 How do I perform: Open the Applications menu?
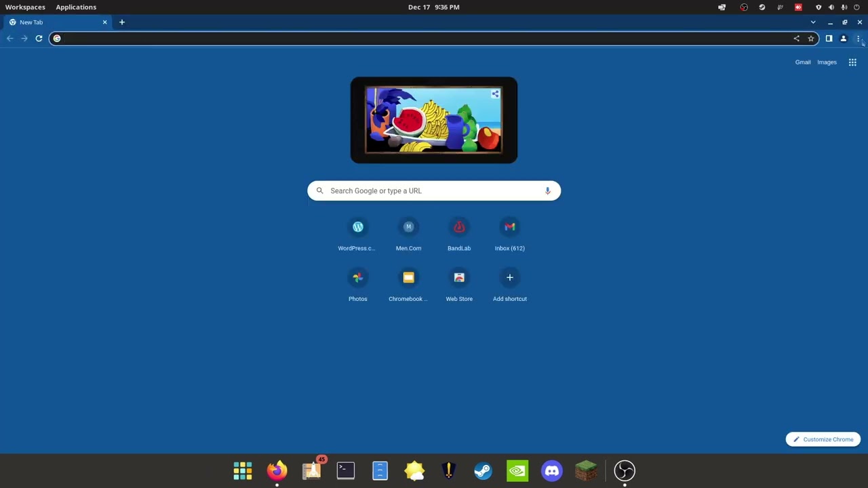tap(76, 7)
